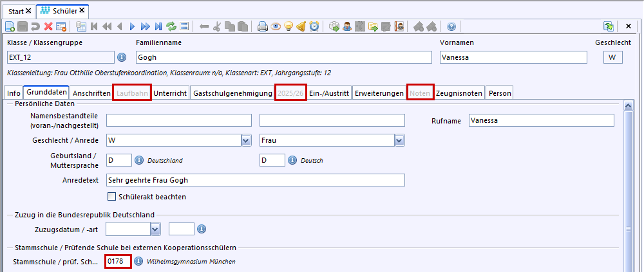Select the Ein-/Austritt tab

(x=329, y=93)
